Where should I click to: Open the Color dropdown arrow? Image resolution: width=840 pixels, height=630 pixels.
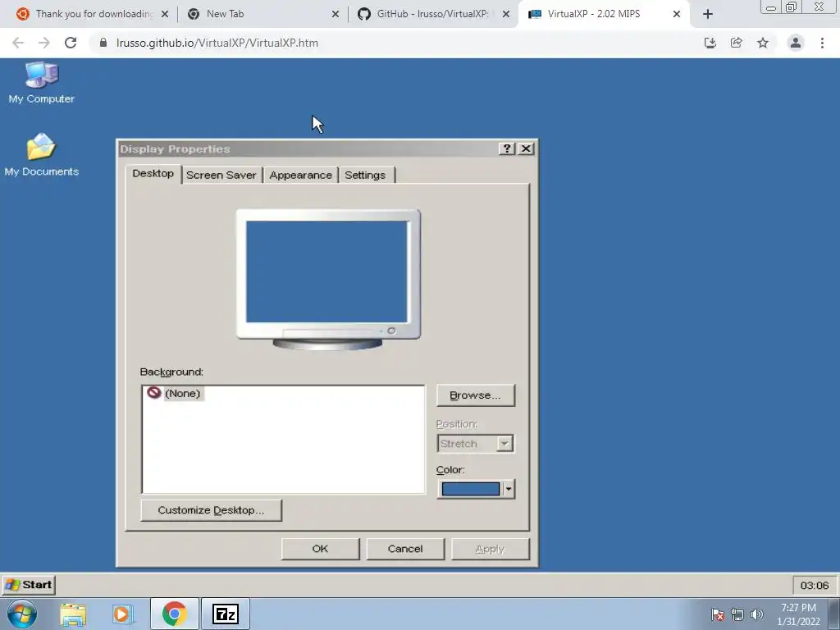point(509,489)
